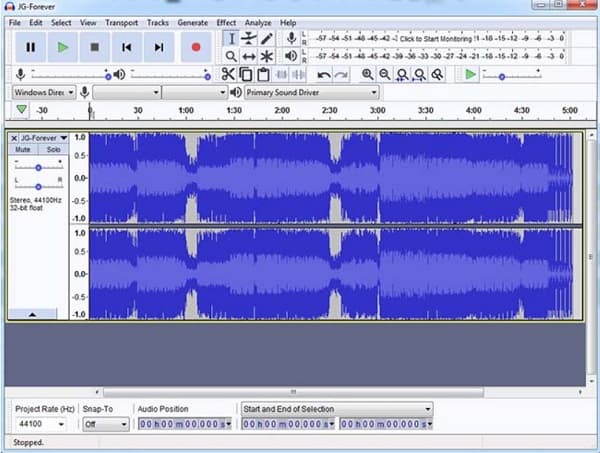Toggle the Pause button

(x=30, y=47)
